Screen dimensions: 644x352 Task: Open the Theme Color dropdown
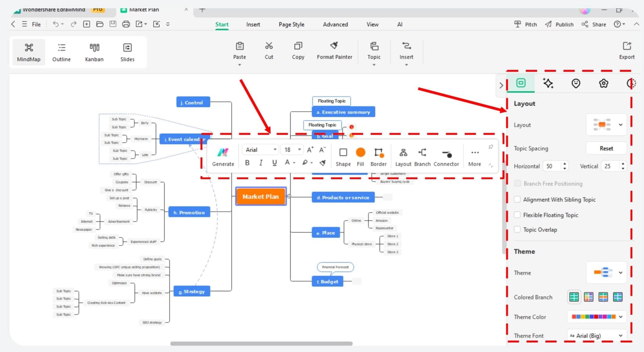tap(621, 316)
